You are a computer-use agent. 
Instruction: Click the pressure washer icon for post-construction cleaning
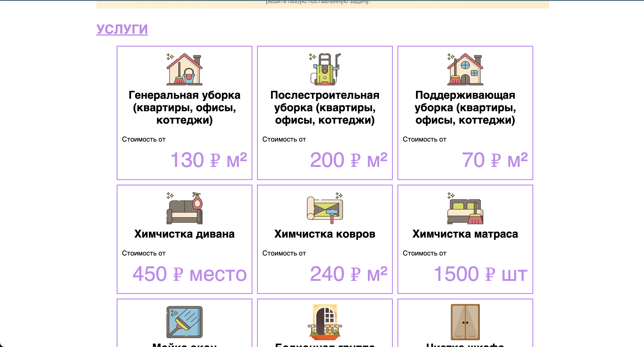click(325, 69)
